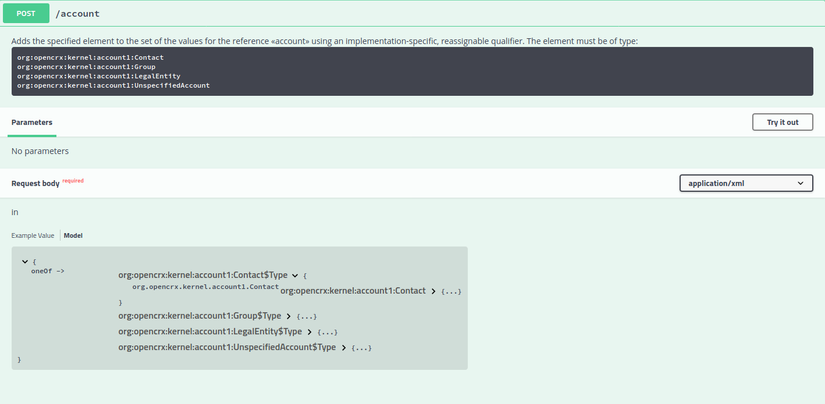Open the application/xml content type dropdown
This screenshot has width=825, height=404.
pos(745,183)
